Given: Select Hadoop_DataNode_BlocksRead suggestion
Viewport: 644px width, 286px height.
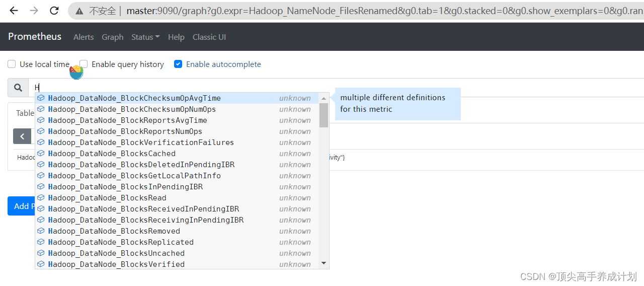Looking at the screenshot, I should (x=177, y=198).
